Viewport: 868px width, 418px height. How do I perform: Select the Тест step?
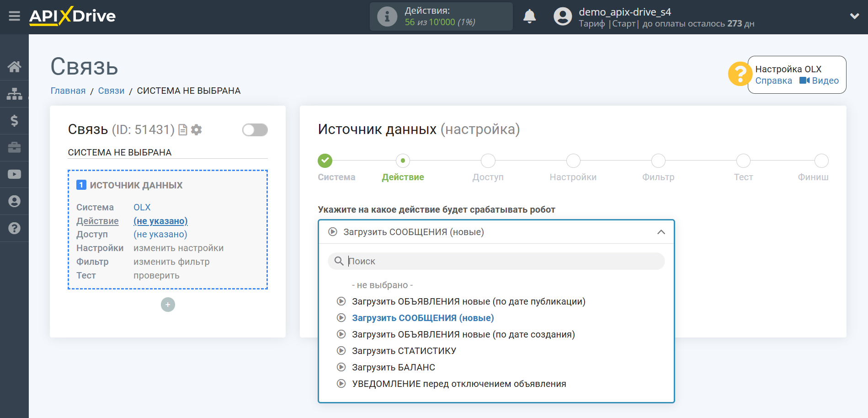point(743,161)
